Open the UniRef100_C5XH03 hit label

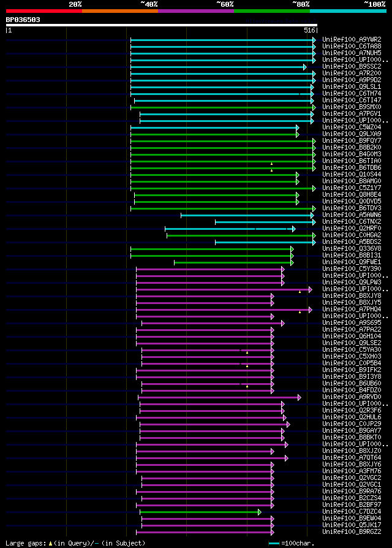[352, 357]
